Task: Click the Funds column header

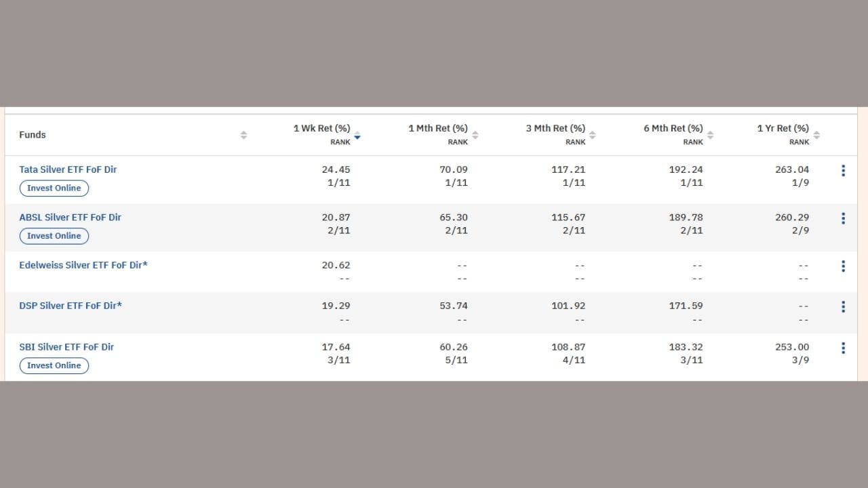Action: [33, 135]
